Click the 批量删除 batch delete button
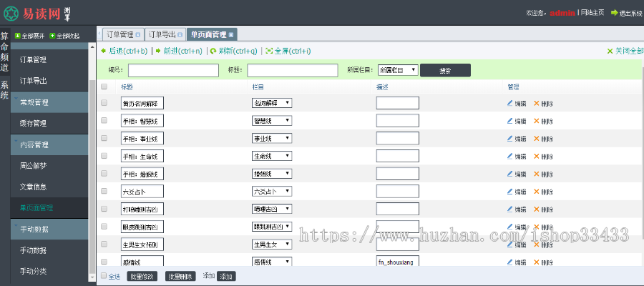 coord(180,276)
